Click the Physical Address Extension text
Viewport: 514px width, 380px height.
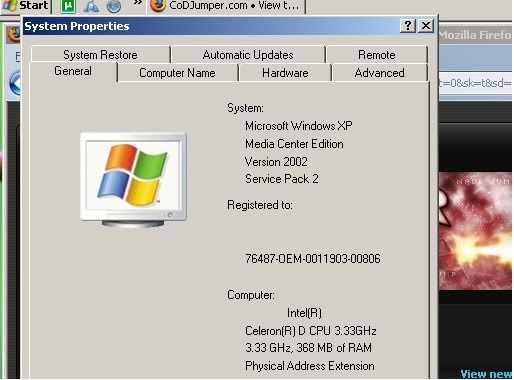click(310, 366)
